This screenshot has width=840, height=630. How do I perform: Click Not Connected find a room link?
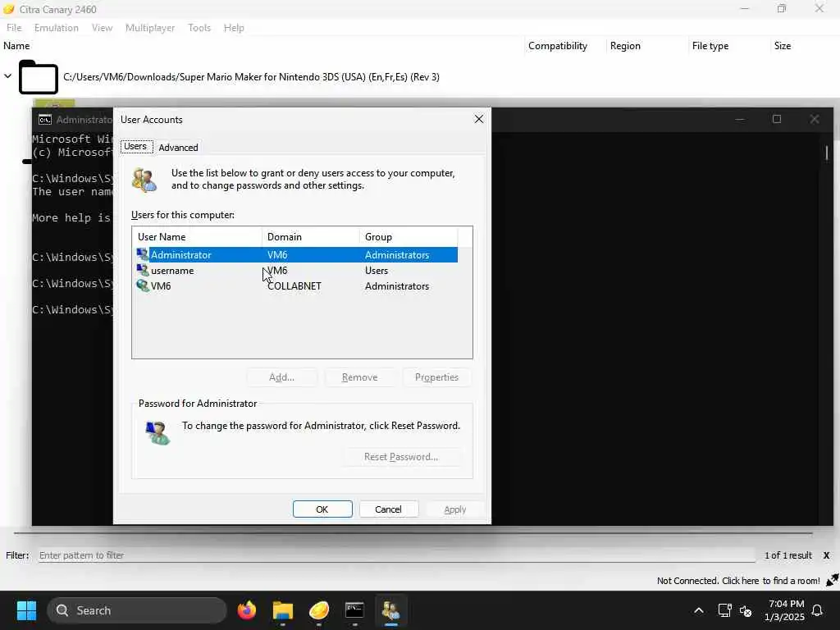coord(738,581)
